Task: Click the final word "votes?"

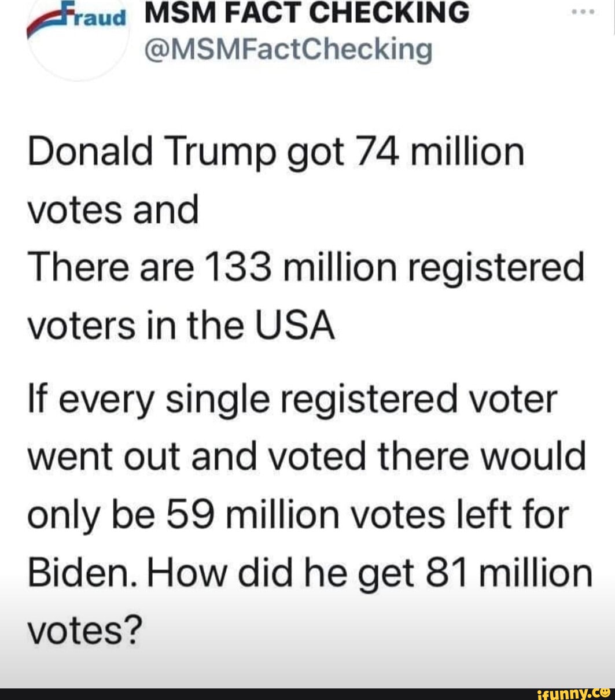Action: click(84, 630)
